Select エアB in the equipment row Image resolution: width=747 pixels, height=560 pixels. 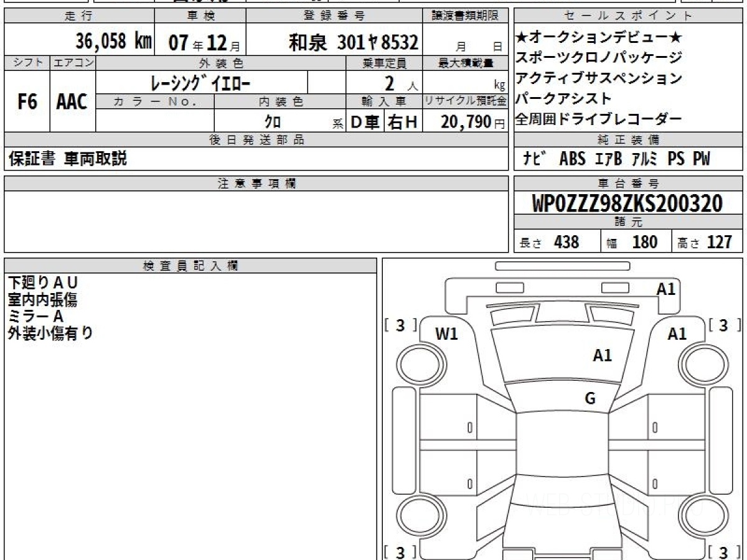(x=609, y=159)
